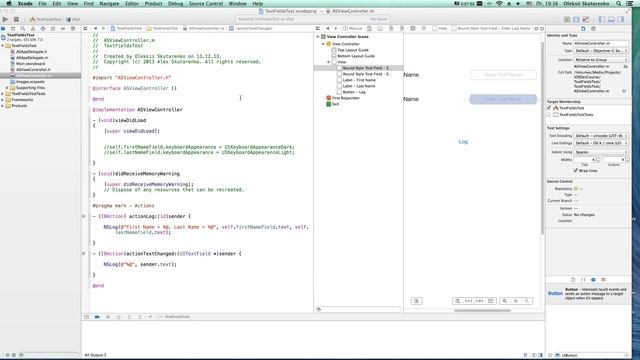
Task: Open Spotlight search in menu bar
Action: click(x=619, y=4)
